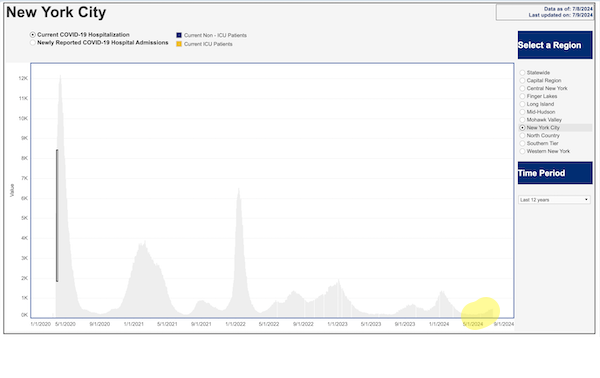
Task: Pick the Long Island region option
Action: [522, 104]
